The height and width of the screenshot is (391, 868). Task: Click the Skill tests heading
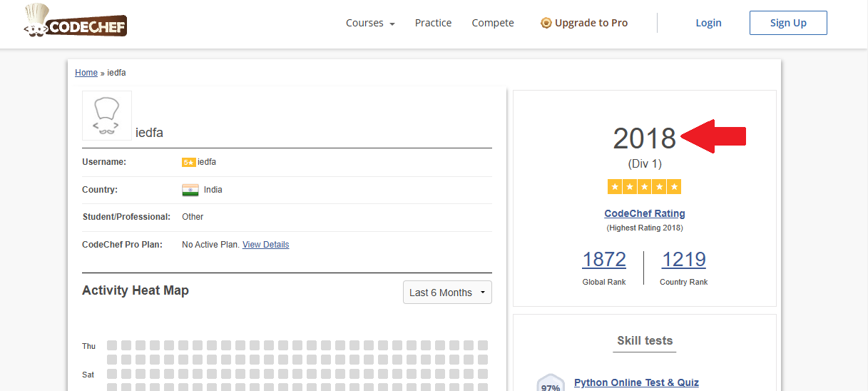[x=645, y=341]
